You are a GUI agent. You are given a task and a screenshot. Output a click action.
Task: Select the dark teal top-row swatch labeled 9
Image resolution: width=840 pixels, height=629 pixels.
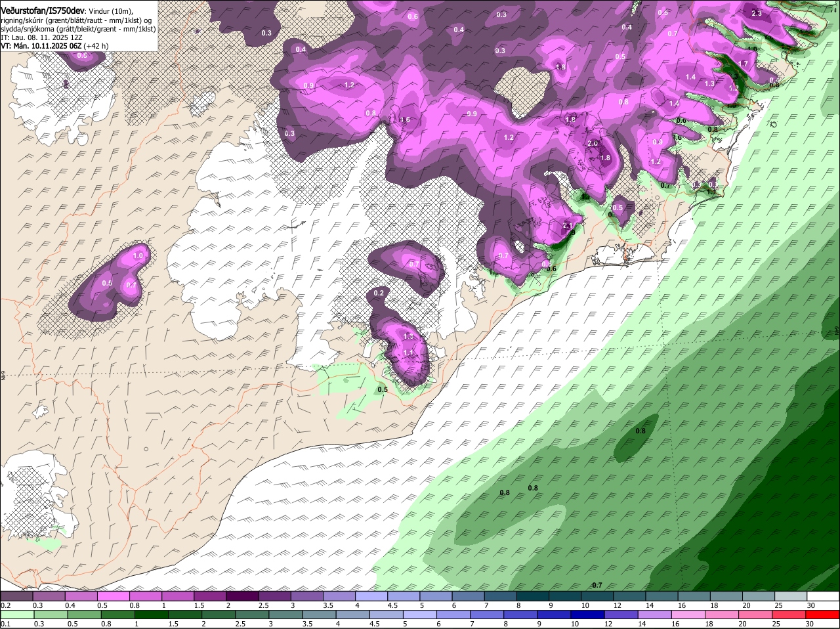pyautogui.click(x=564, y=596)
